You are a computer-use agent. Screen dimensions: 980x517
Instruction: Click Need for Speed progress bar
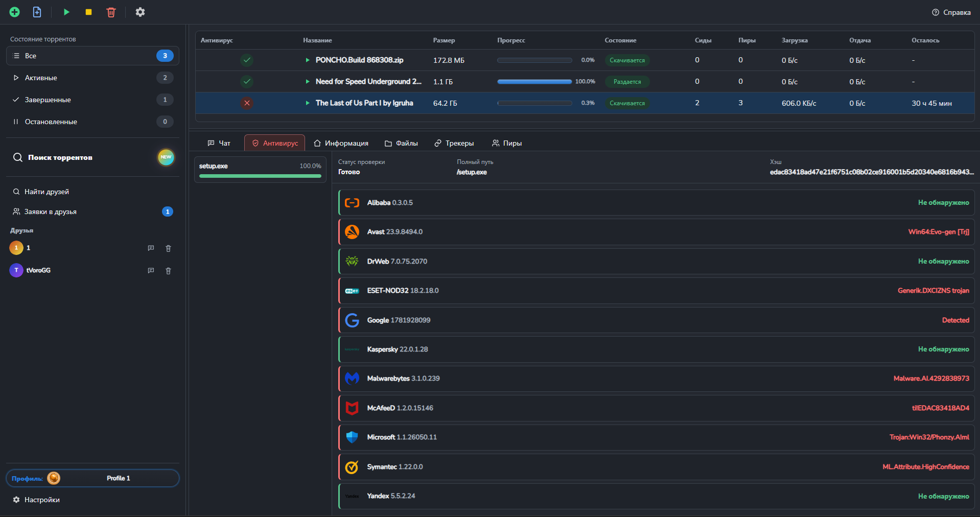(x=534, y=81)
